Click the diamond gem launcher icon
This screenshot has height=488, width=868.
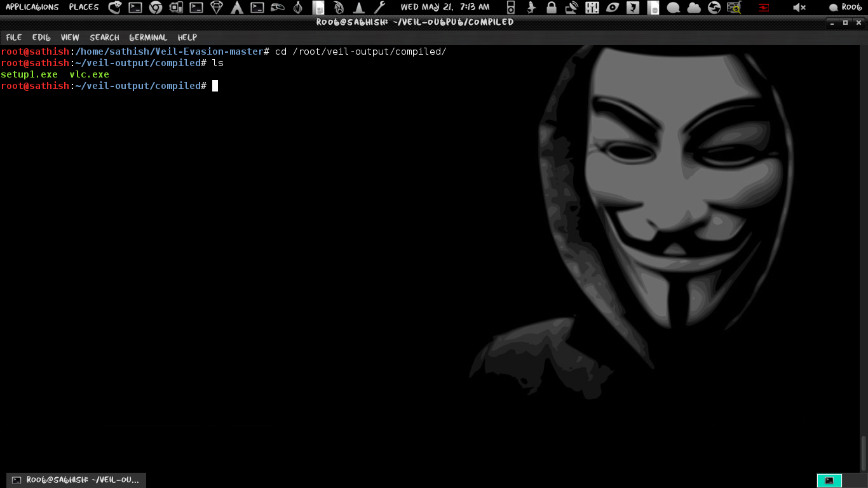point(217,8)
